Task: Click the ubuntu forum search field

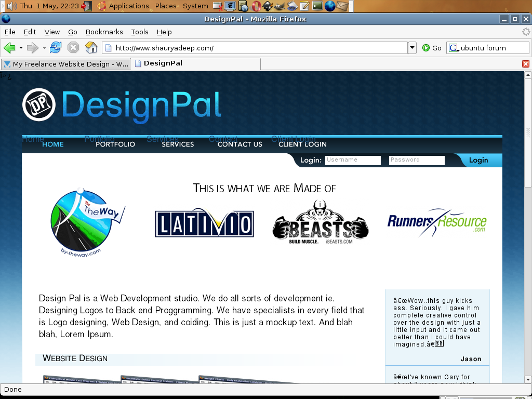Action: [x=494, y=48]
